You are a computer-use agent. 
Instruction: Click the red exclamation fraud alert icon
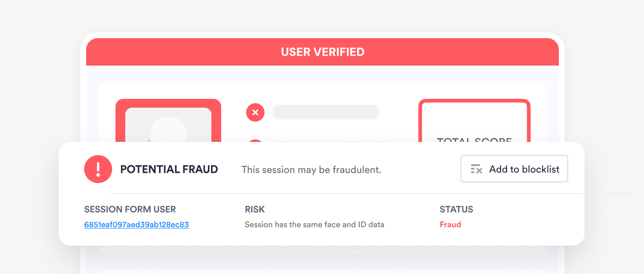pos(98,169)
